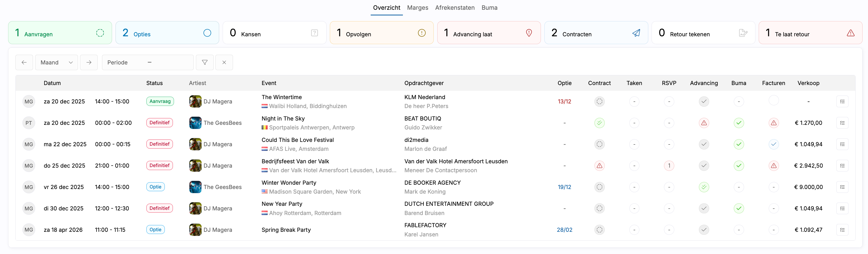
Task: Click the invoice warning icon for Night in The Sky
Action: pyautogui.click(x=773, y=123)
